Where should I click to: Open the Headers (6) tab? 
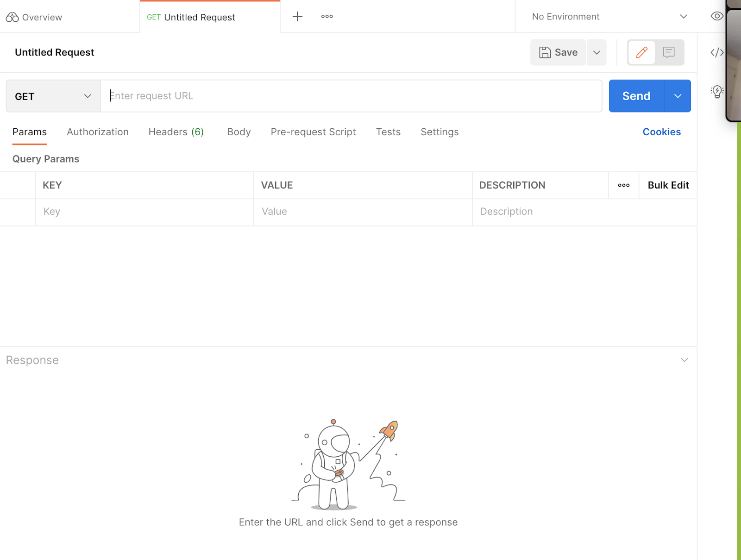tap(176, 132)
